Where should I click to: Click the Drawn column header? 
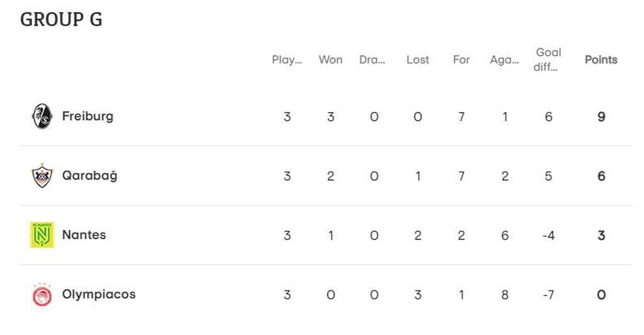tap(372, 60)
